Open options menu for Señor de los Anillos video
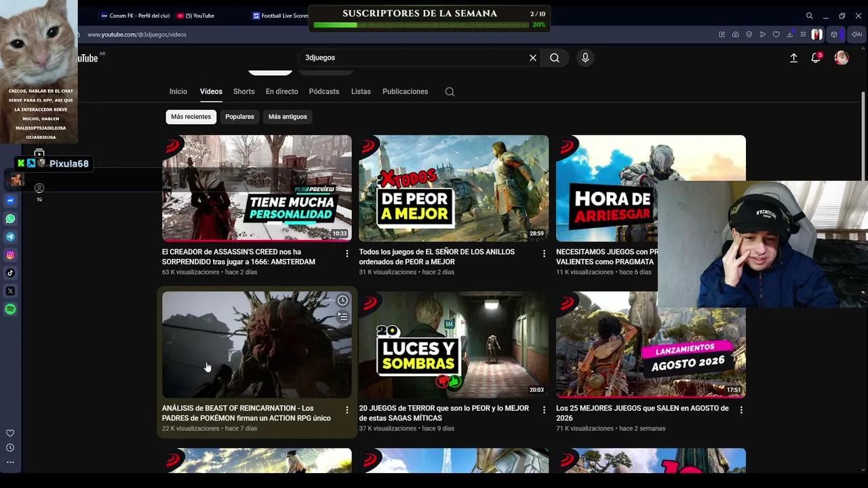The image size is (868, 488). [544, 253]
